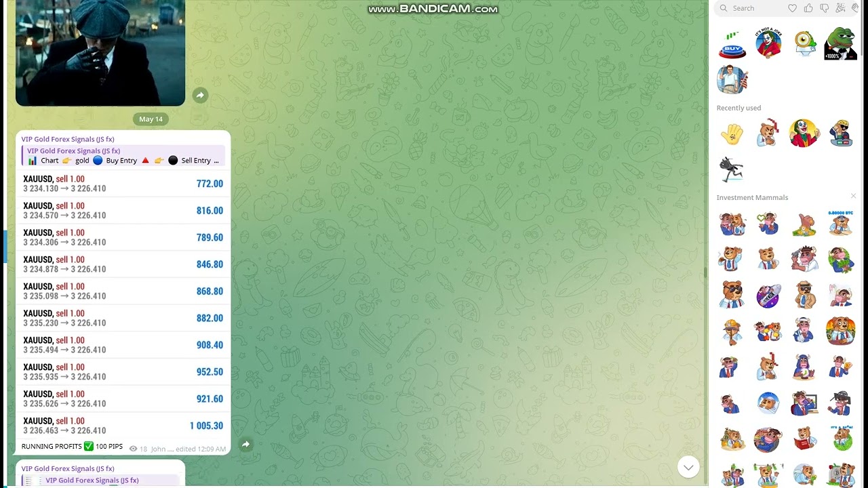Click the RUNNING PROFITS 100 PIPS caption
The width and height of the screenshot is (868, 488).
click(x=72, y=447)
